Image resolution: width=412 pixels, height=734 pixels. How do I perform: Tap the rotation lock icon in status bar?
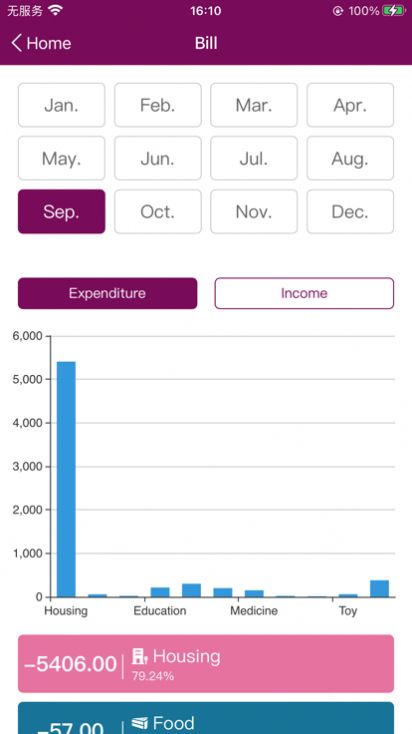point(338,11)
